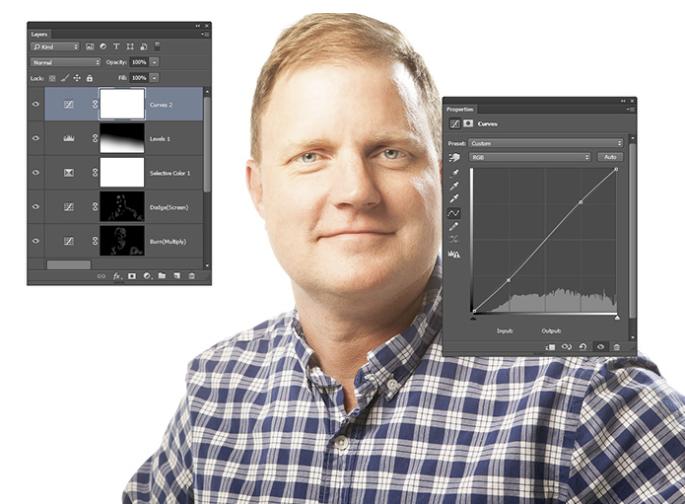Click the Auto button in Curves
Viewport: 685px width, 504px height.
[x=610, y=157]
